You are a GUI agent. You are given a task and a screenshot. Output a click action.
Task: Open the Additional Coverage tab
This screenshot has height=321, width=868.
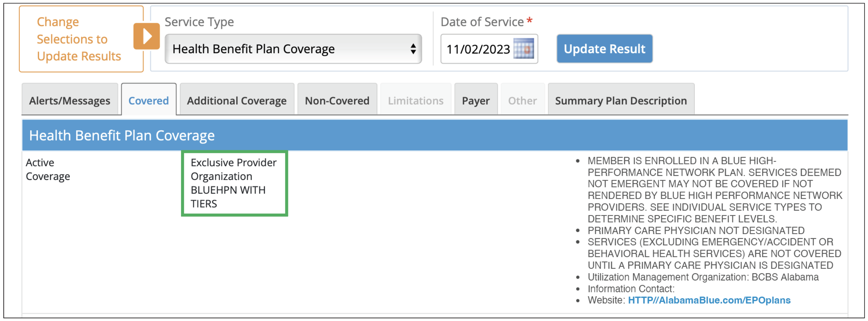click(237, 101)
